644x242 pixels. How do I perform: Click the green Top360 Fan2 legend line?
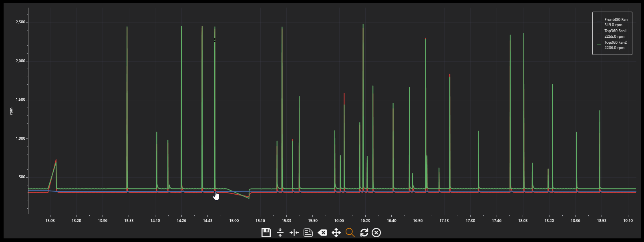(599, 45)
